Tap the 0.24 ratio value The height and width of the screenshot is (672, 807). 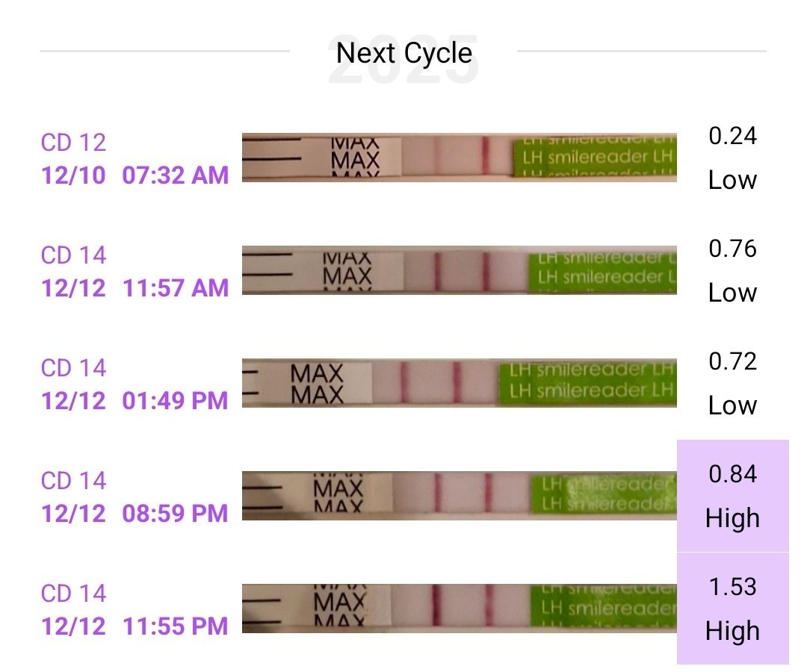[x=732, y=136]
